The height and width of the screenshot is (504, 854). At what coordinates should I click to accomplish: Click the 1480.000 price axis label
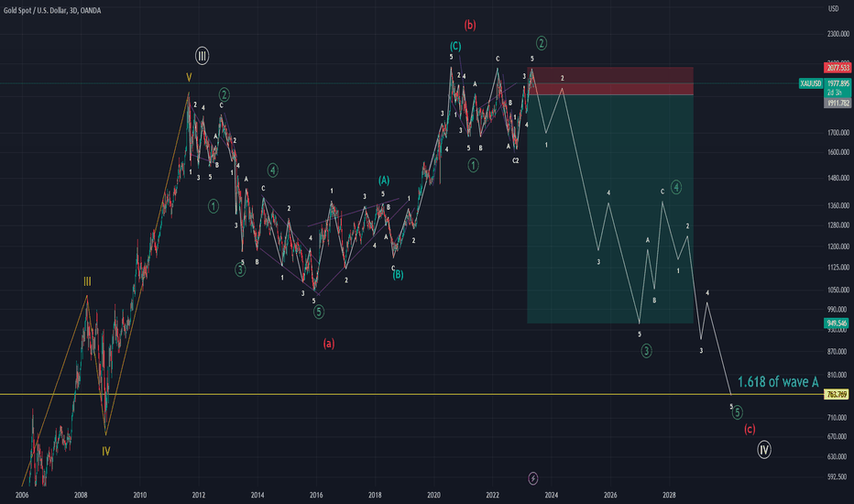coord(838,178)
